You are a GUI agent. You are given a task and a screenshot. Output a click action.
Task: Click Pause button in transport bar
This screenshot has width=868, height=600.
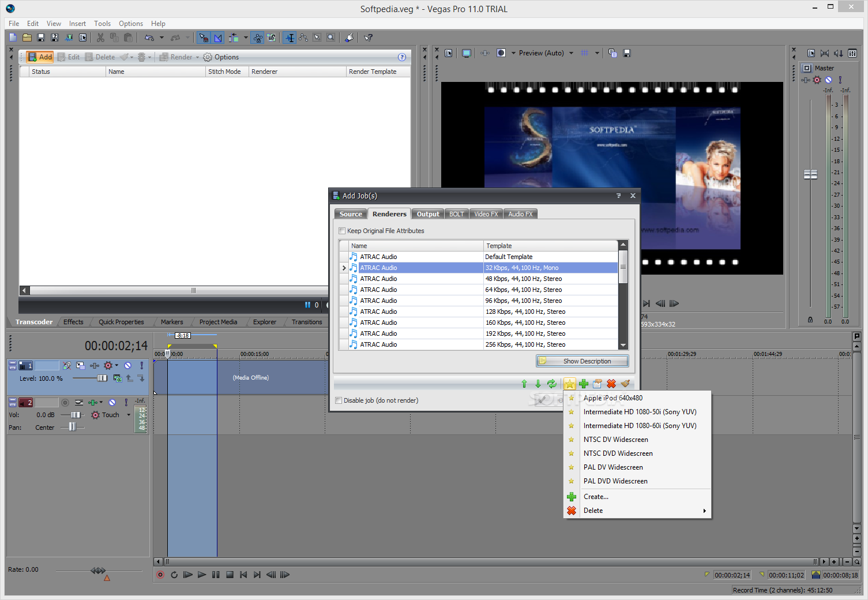point(216,575)
